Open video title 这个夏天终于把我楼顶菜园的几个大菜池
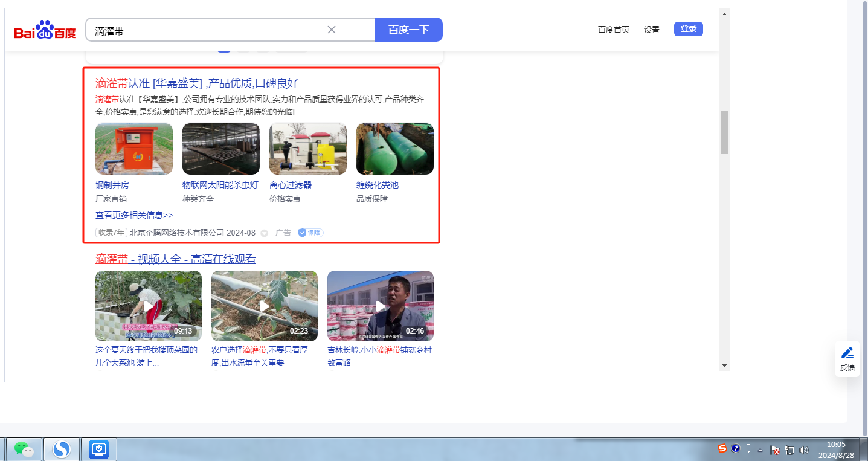This screenshot has height=461, width=868. 146,356
